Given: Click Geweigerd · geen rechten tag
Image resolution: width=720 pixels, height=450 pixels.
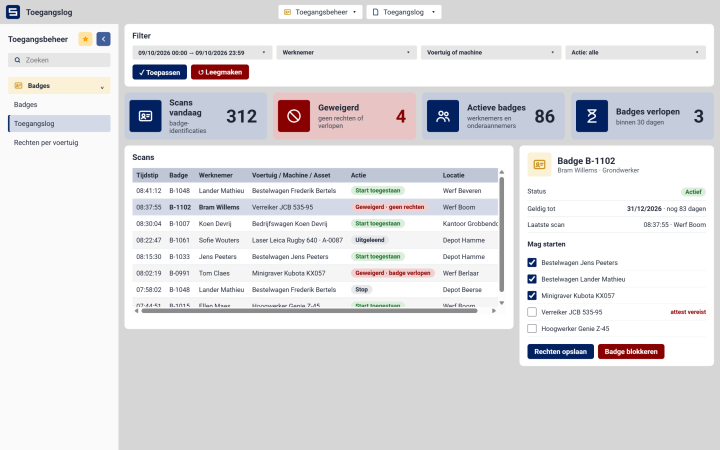Looking at the screenshot, I should 389,207.
